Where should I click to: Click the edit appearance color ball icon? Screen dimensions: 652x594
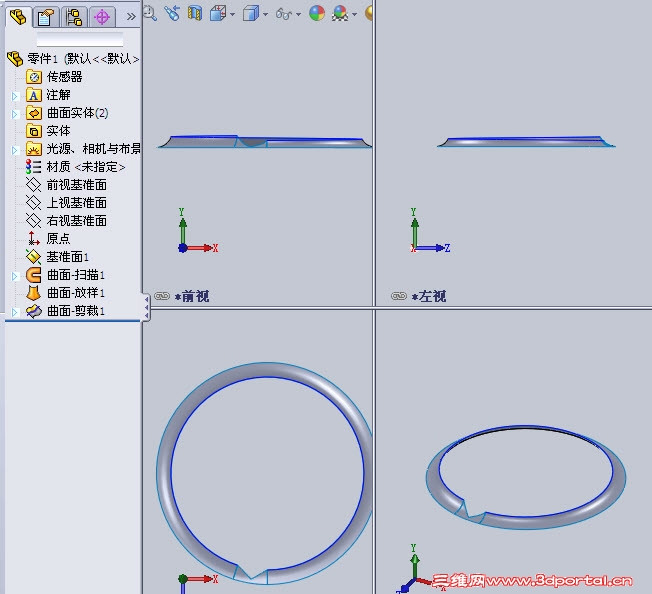click(317, 13)
